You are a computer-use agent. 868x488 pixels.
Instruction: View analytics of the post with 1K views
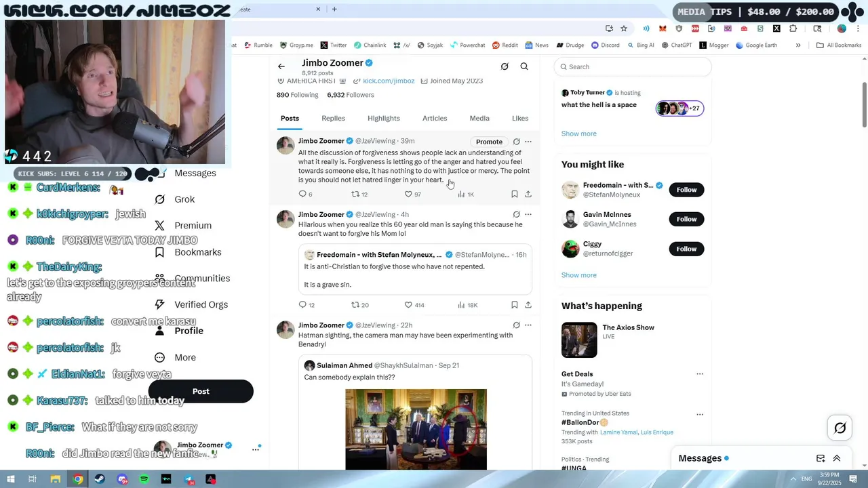click(x=466, y=195)
